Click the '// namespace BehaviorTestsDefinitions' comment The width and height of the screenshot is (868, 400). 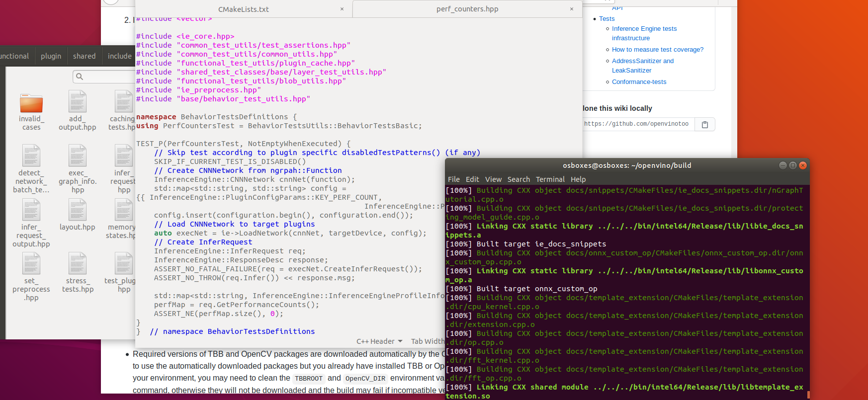232,331
